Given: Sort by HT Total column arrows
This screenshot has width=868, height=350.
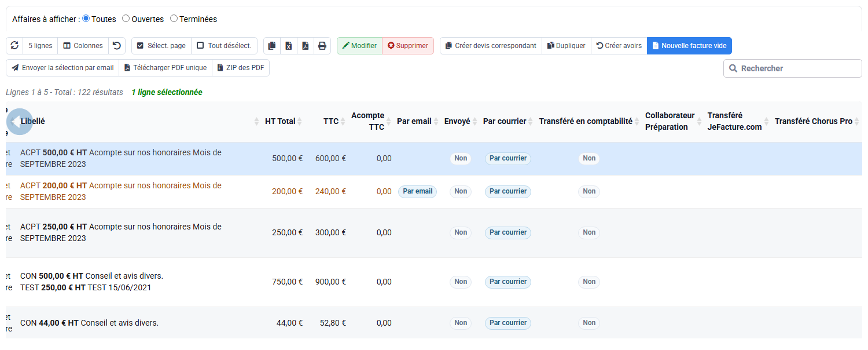Looking at the screenshot, I should [300, 122].
